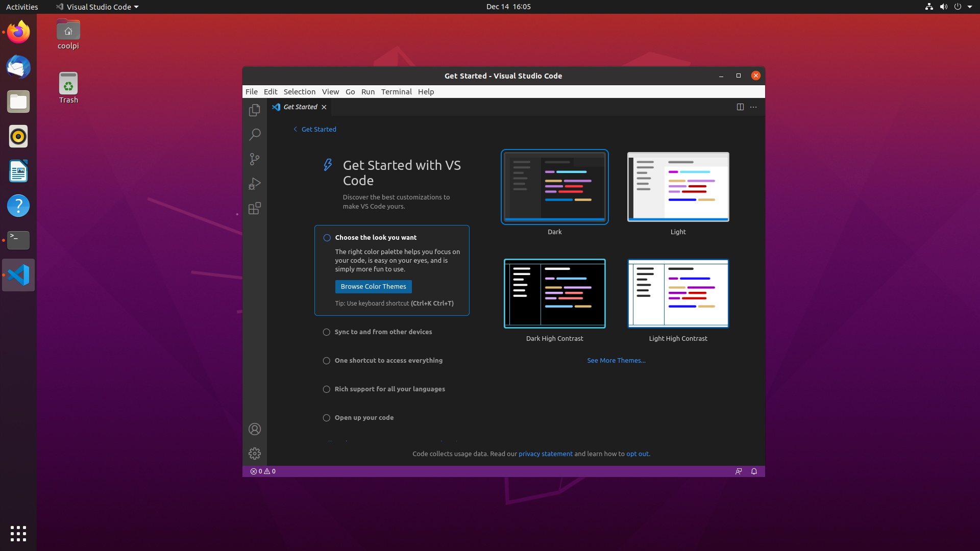
Task: Select the Light High Contrast theme thumbnail
Action: 678,293
